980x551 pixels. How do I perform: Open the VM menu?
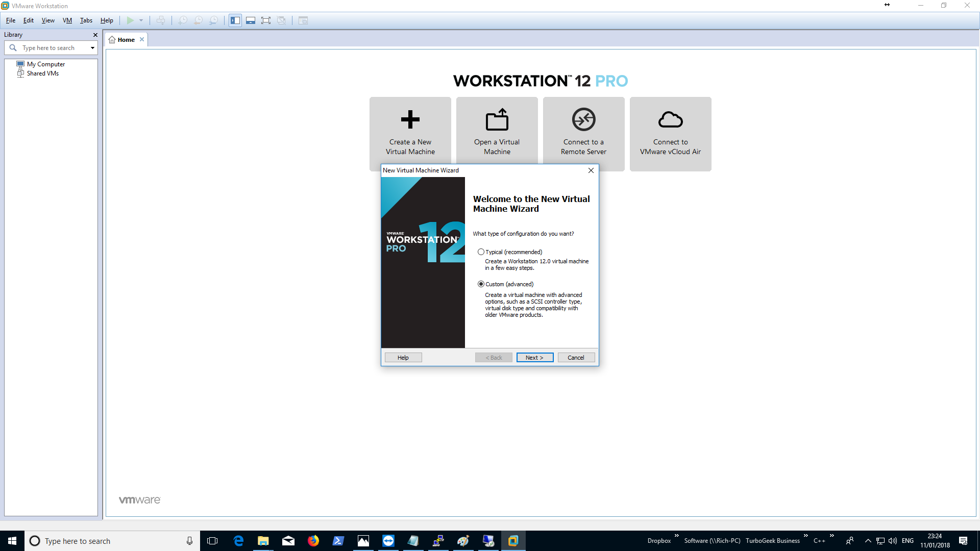coord(67,20)
